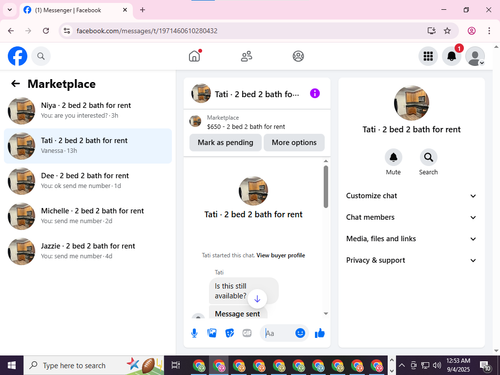Image resolution: width=500 pixels, height=375 pixels.
Task: Open conversation info purple icon
Action: pyautogui.click(x=315, y=93)
